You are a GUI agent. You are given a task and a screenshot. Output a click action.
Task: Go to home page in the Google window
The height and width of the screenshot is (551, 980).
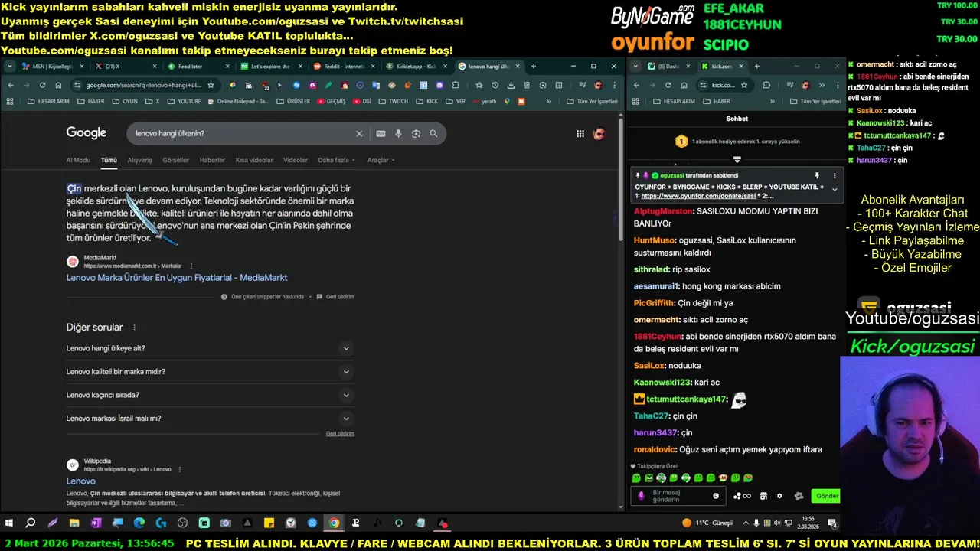pos(58,85)
